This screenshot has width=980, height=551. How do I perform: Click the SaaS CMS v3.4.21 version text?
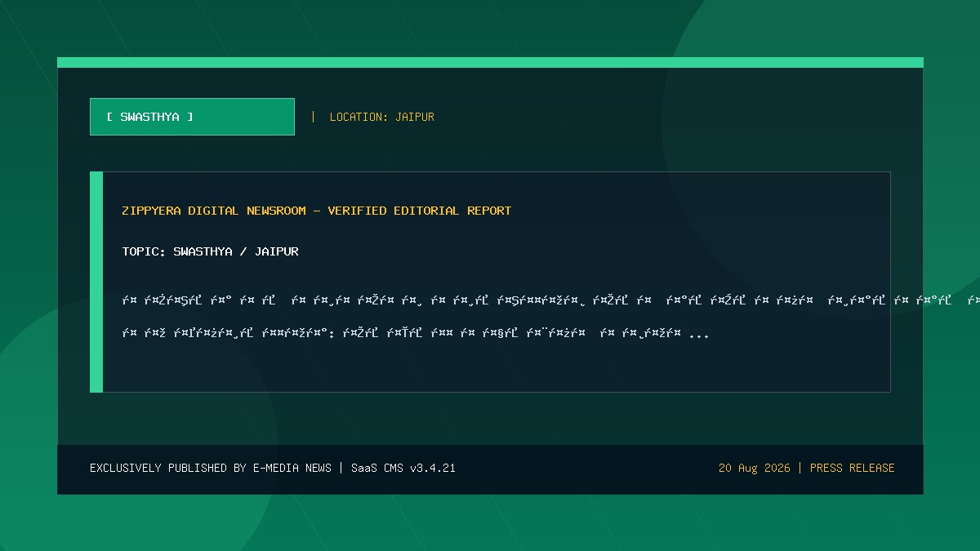403,468
